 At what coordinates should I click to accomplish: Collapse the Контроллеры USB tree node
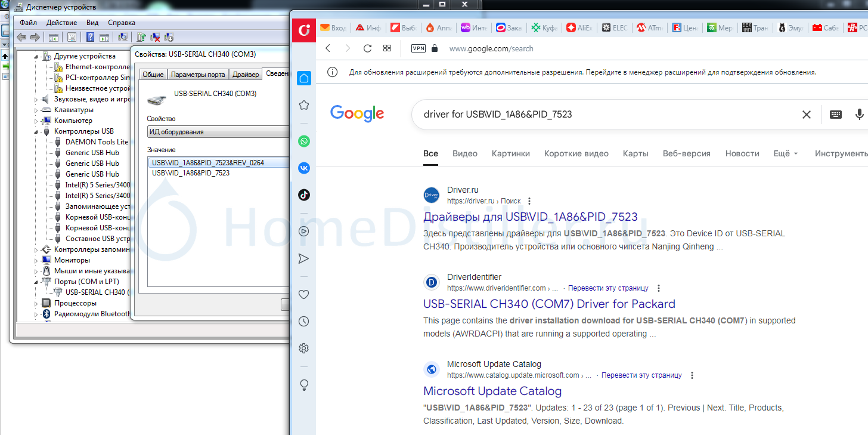click(36, 131)
